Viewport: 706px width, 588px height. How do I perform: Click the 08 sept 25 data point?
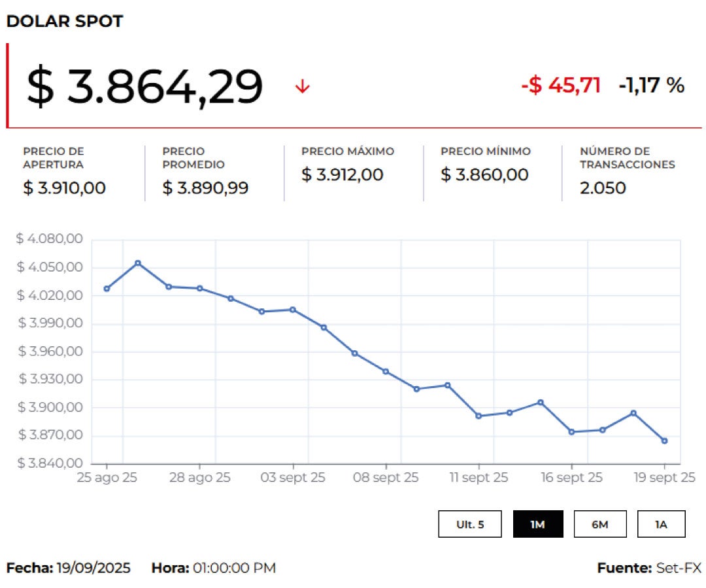point(386,372)
